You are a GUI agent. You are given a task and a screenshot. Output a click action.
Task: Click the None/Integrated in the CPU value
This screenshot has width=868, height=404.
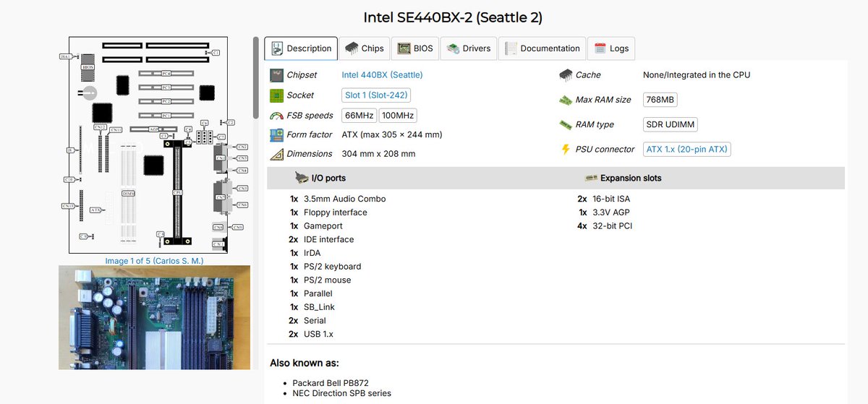(x=697, y=75)
